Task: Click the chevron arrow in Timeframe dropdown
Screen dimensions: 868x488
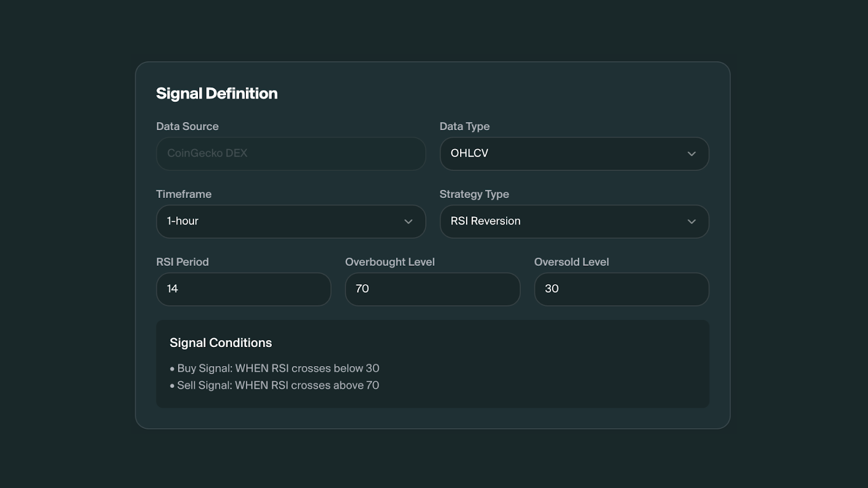Action: [x=408, y=222]
